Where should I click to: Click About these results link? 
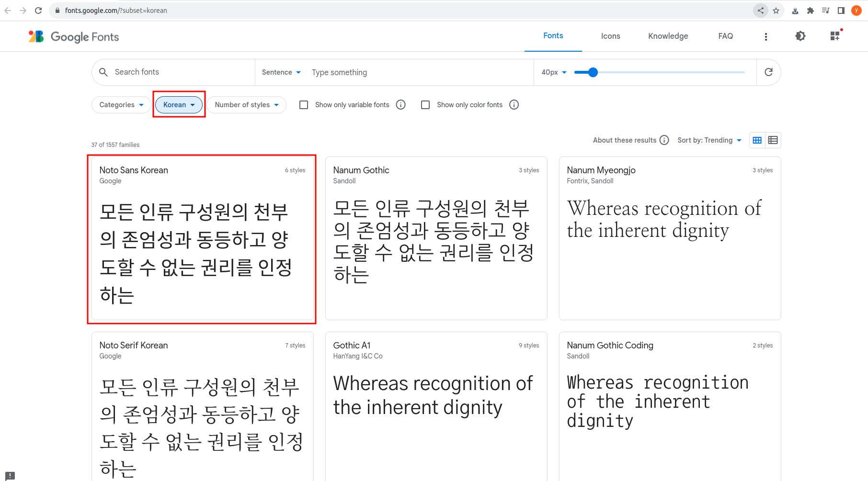[625, 140]
